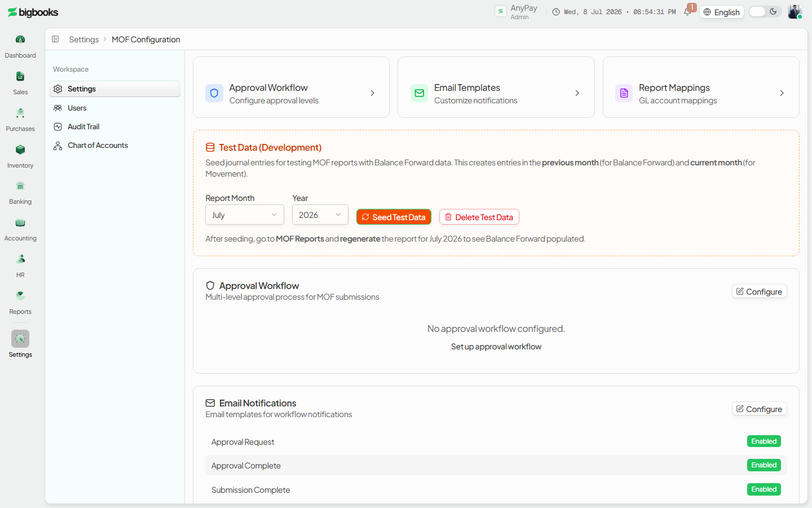Click the date and time display
The height and width of the screenshot is (508, 812).
[620, 12]
